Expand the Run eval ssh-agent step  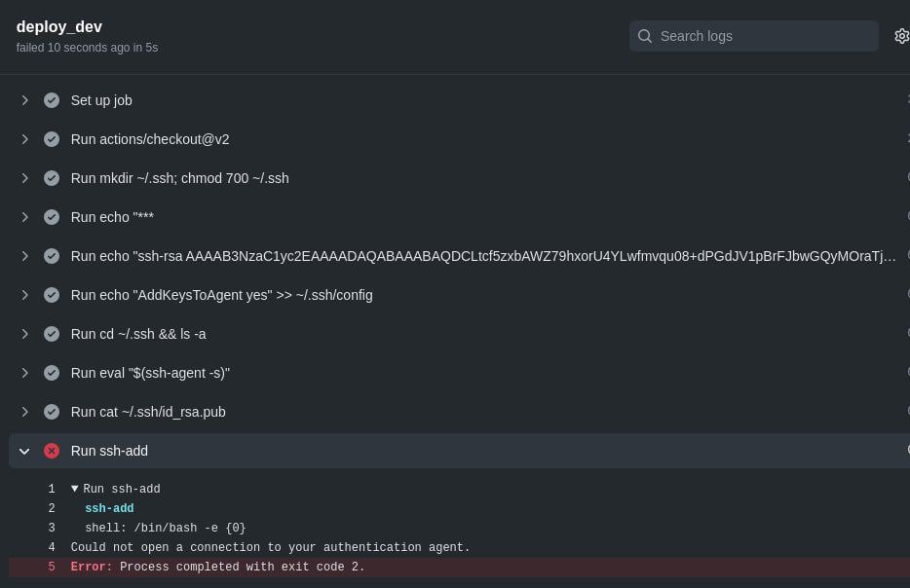pos(24,372)
